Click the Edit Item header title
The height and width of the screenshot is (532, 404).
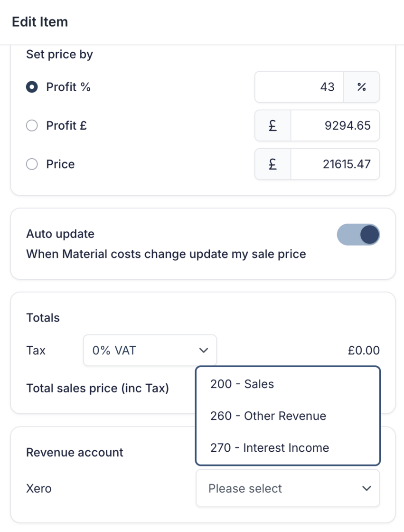pos(40,22)
